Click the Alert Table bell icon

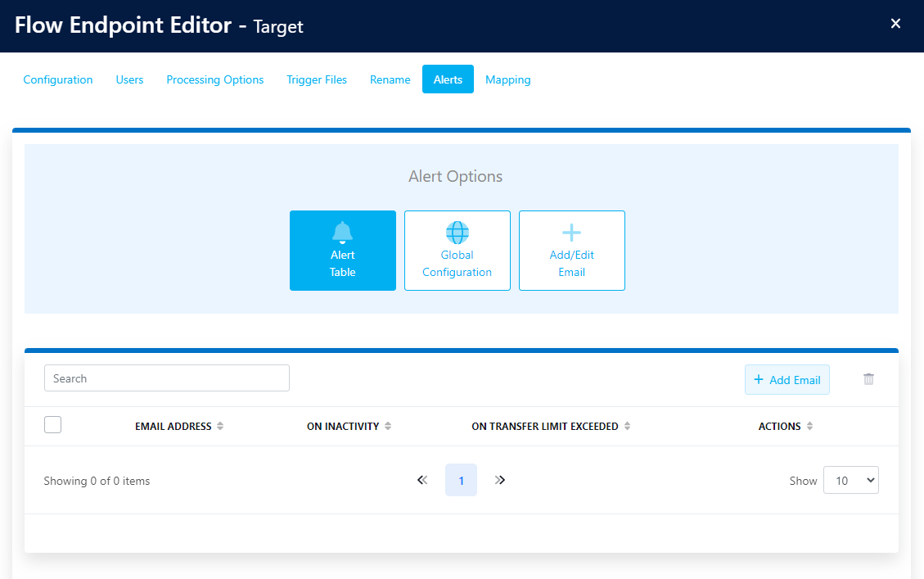pyautogui.click(x=342, y=232)
